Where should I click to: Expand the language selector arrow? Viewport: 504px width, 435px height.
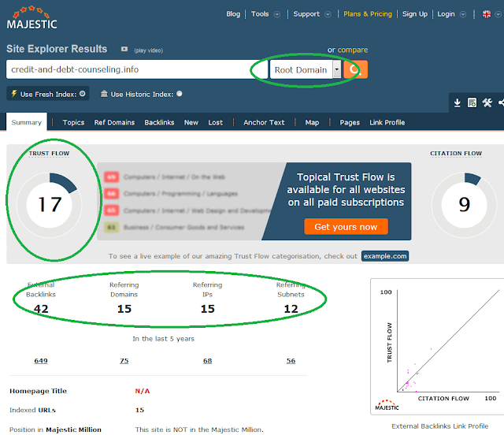click(498, 14)
